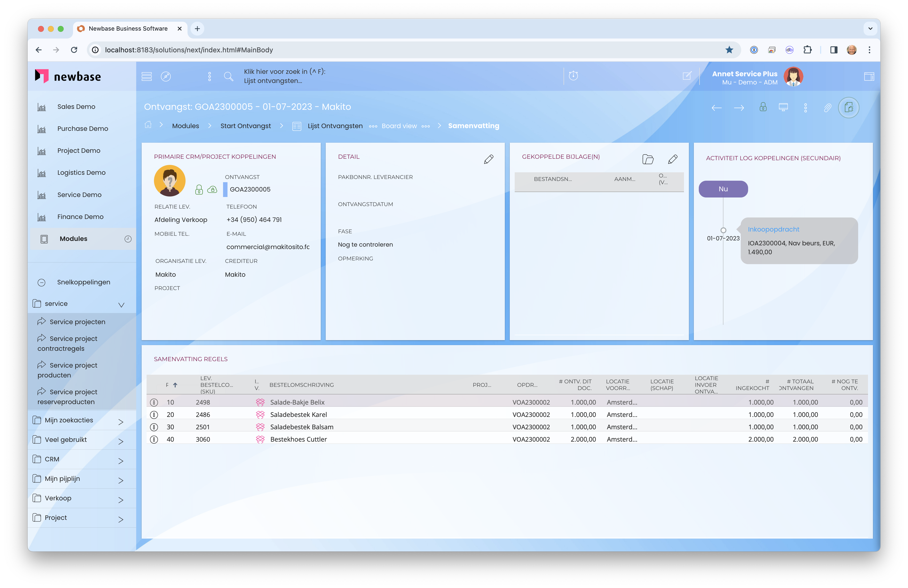The height and width of the screenshot is (588, 908).
Task: Click the search magnifier icon
Action: 228,76
